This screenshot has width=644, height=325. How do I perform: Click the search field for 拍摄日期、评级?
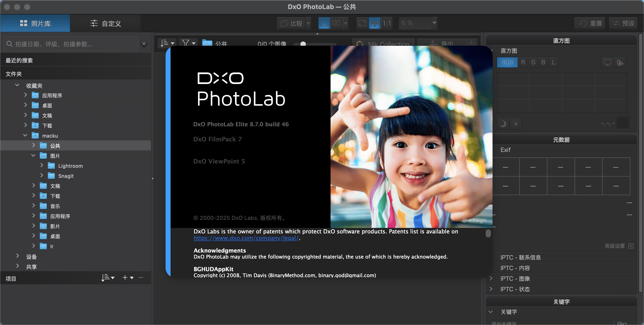[x=71, y=44]
